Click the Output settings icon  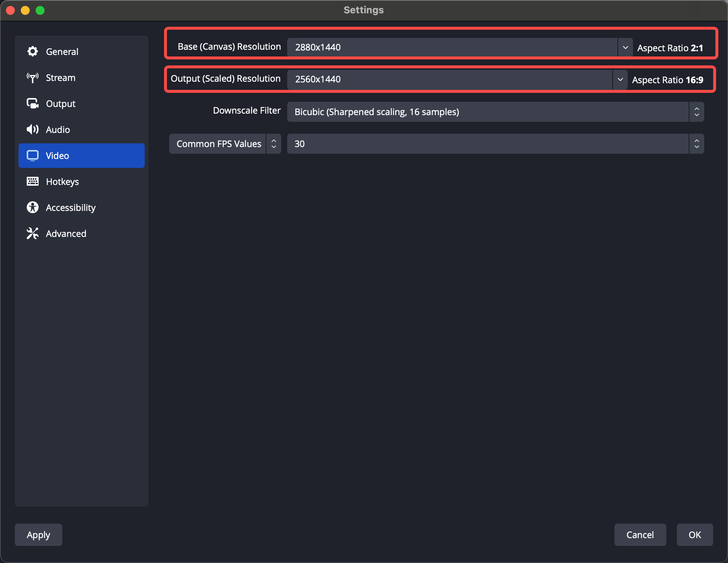pos(33,104)
